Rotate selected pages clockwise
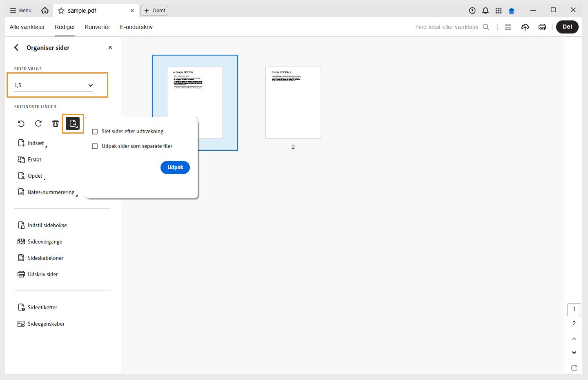 pyautogui.click(x=38, y=123)
